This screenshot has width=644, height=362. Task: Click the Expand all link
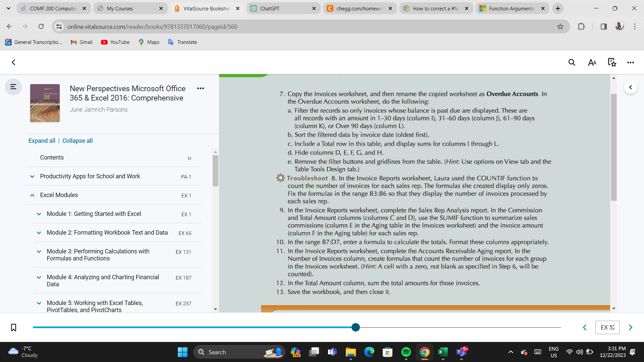coord(42,140)
